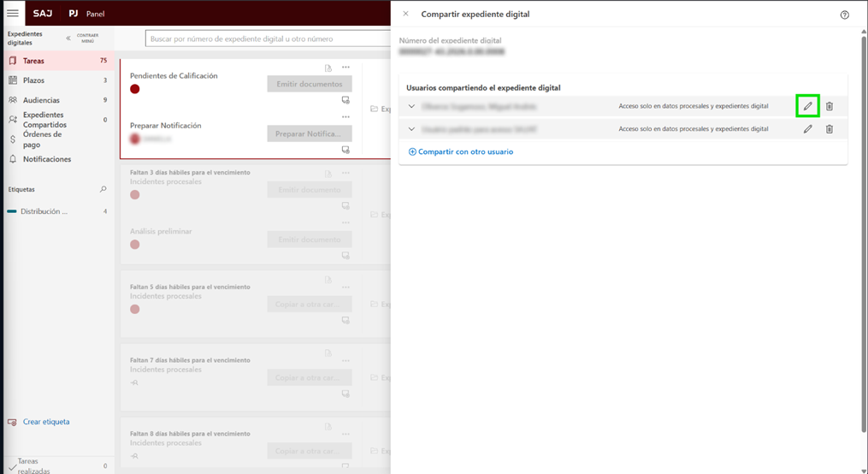
Task: Open Tareas in the sidebar
Action: [x=34, y=61]
